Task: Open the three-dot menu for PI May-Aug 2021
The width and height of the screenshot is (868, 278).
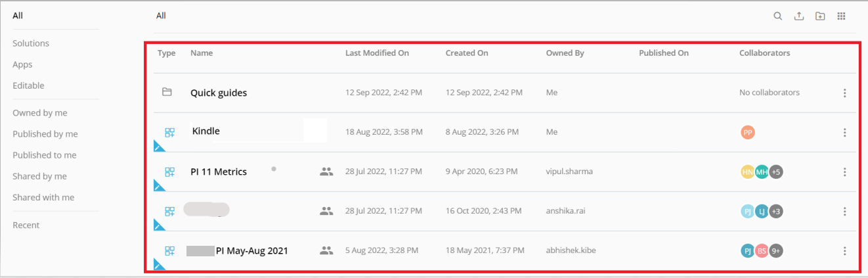Action: 845,250
